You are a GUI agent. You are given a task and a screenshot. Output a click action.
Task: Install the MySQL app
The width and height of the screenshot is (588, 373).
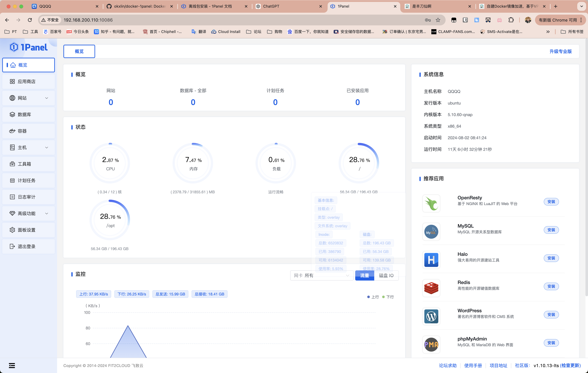[x=551, y=230]
